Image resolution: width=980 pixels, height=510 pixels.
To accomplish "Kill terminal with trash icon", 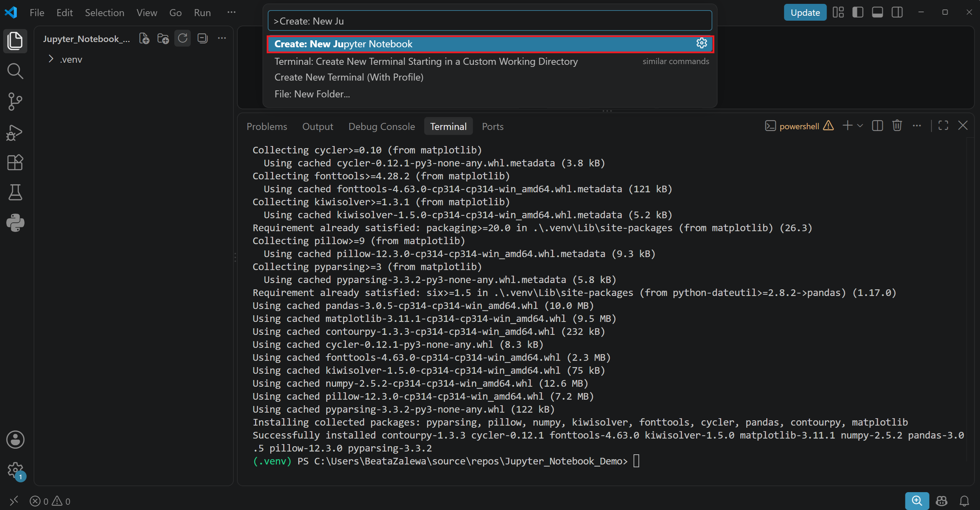I will pyautogui.click(x=897, y=126).
